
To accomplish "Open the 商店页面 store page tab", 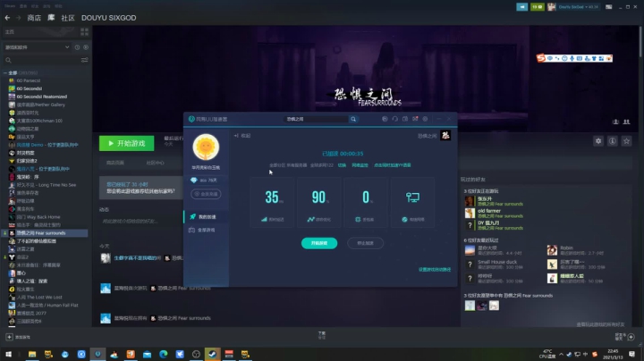I will [x=115, y=163].
